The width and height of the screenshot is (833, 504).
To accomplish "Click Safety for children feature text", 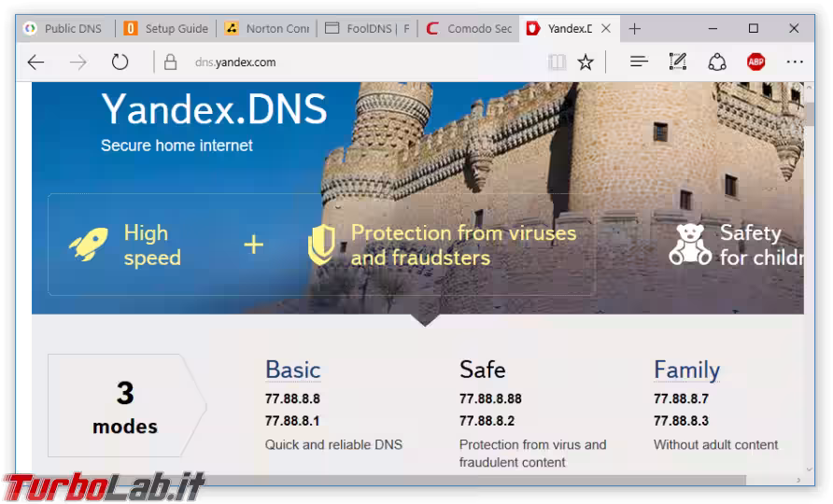I will [x=761, y=245].
